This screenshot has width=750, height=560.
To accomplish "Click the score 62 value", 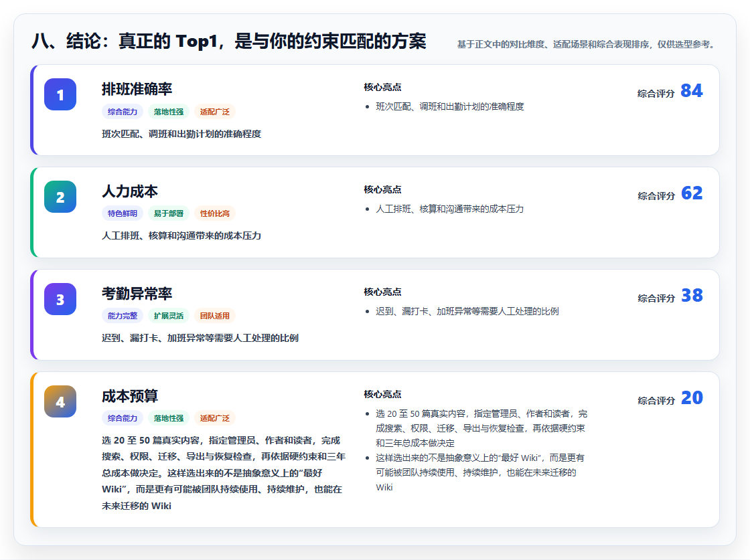I will pos(692,193).
